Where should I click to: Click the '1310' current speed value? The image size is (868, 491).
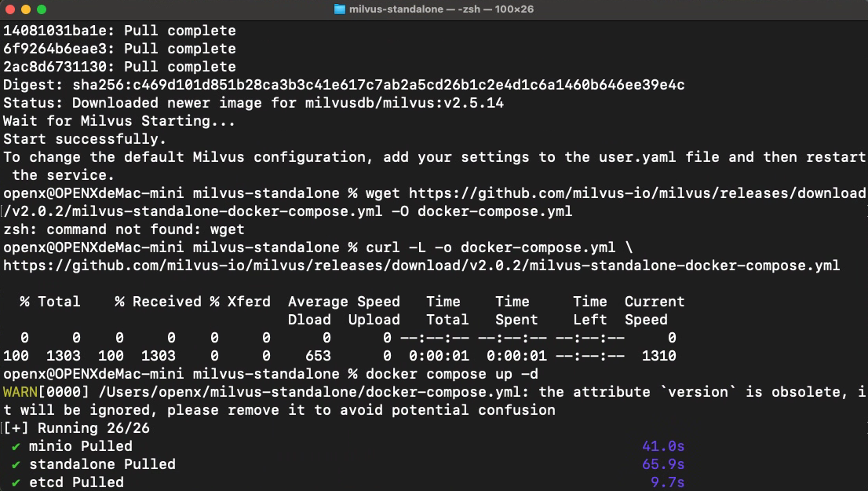tap(658, 356)
